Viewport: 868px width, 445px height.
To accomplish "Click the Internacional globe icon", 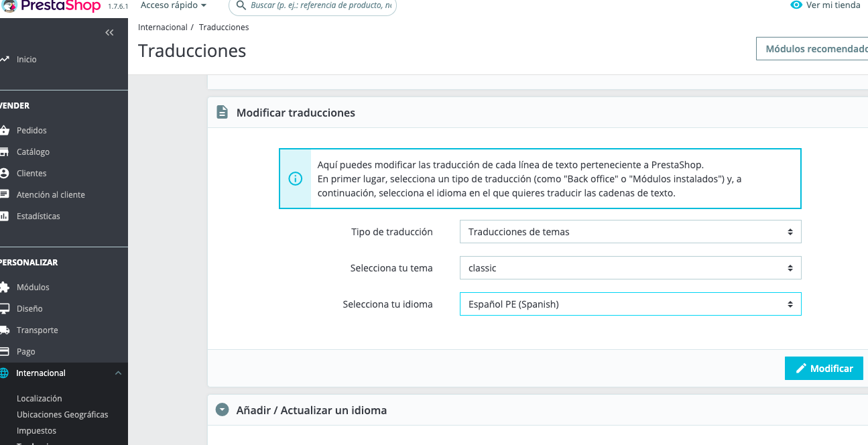I will point(4,373).
